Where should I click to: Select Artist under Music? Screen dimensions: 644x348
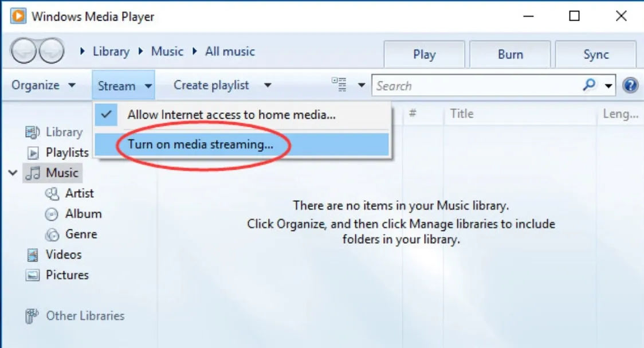[x=80, y=193]
